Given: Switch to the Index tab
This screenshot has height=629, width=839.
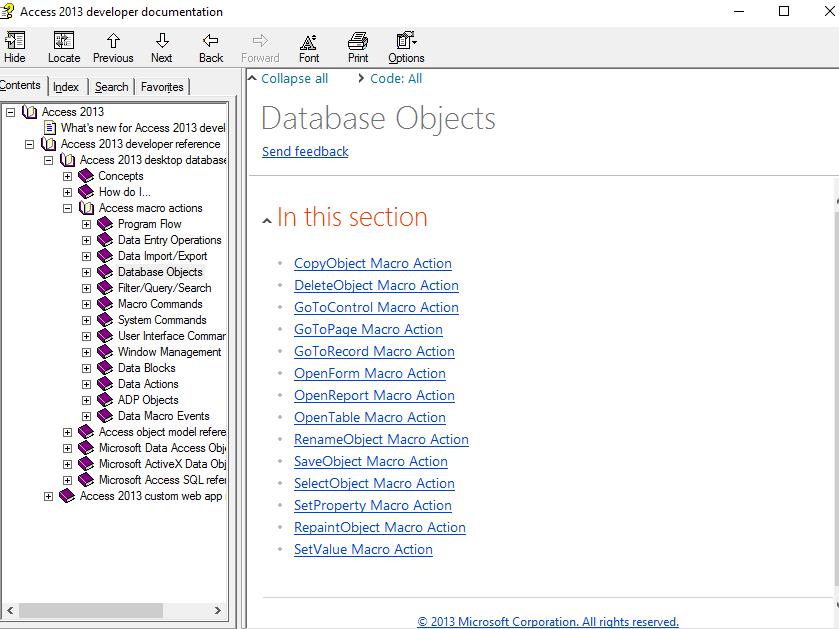Looking at the screenshot, I should [x=66, y=87].
